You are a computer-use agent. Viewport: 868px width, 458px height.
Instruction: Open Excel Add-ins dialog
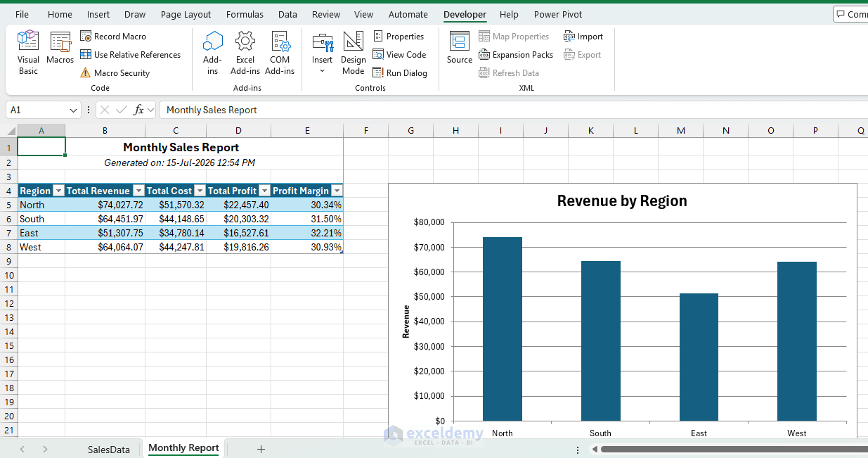click(x=245, y=53)
